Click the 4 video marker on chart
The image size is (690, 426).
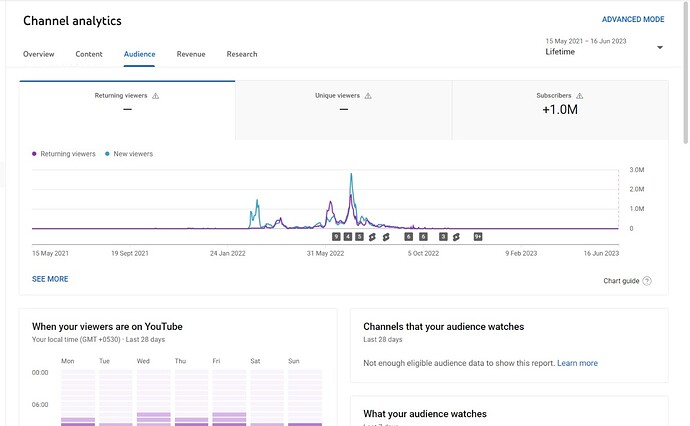(348, 237)
